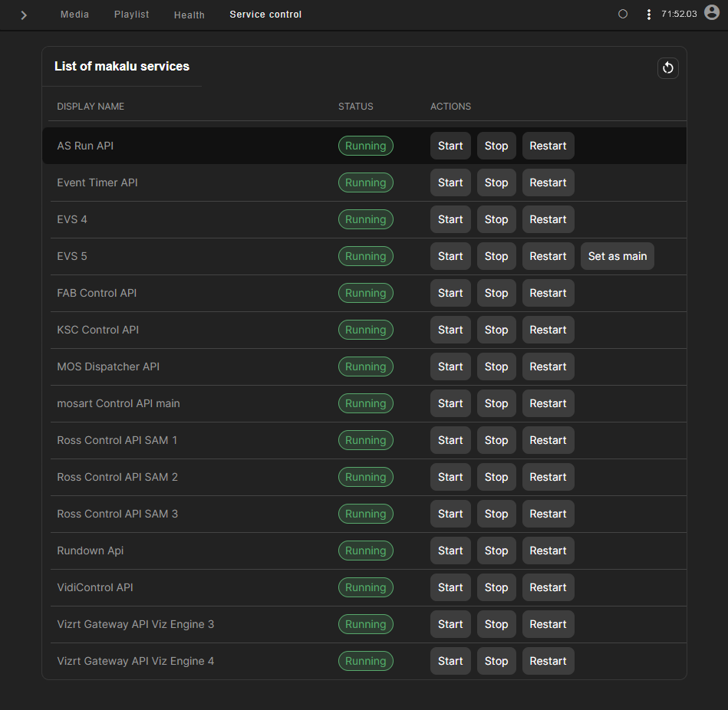Start Ross Control API SAM 1
This screenshot has height=710, width=728.
(450, 440)
